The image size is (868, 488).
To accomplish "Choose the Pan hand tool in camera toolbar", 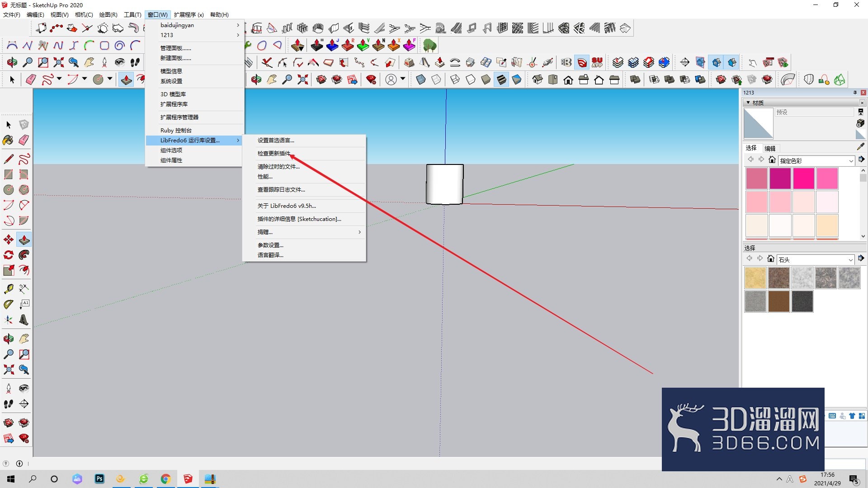I will [x=89, y=62].
